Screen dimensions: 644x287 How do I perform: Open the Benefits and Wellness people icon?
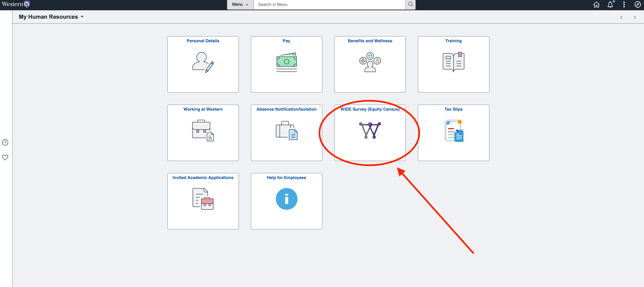(370, 62)
